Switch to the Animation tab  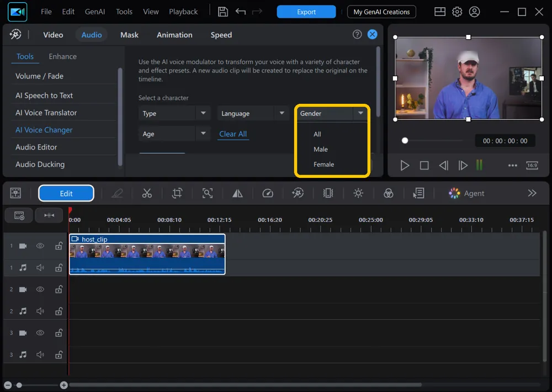pyautogui.click(x=174, y=35)
